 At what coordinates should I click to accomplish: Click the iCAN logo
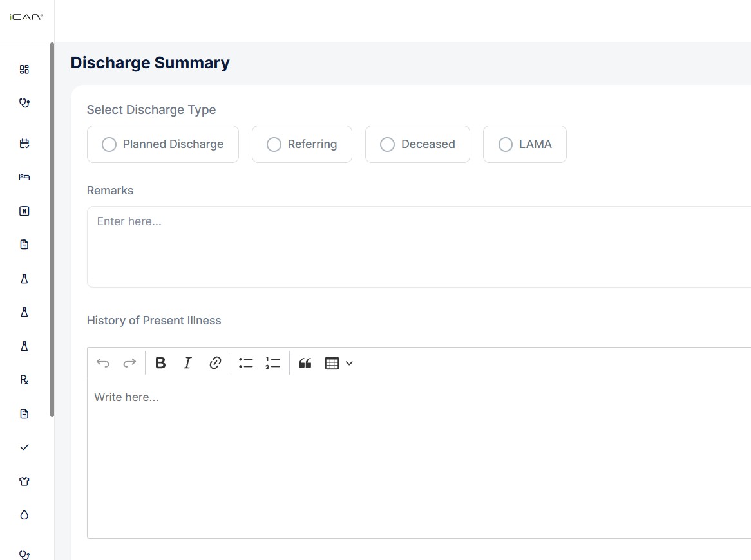[x=26, y=17]
